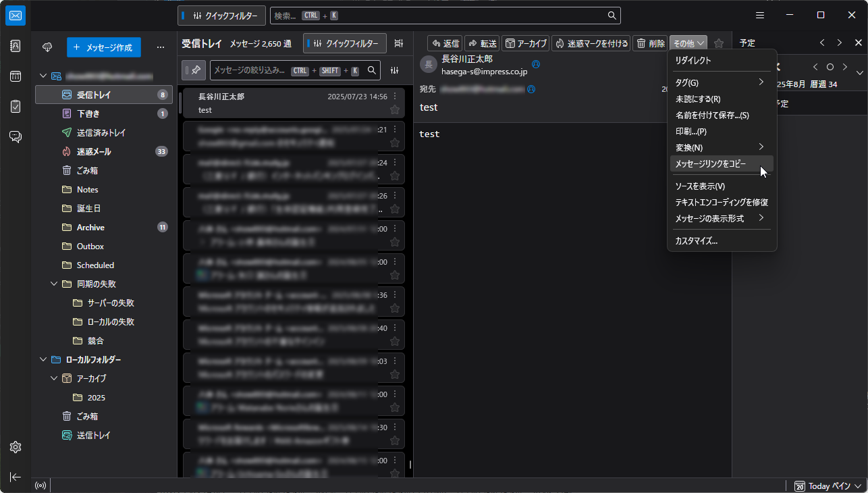Open the Chat space
The image size is (868, 493).
click(15, 136)
